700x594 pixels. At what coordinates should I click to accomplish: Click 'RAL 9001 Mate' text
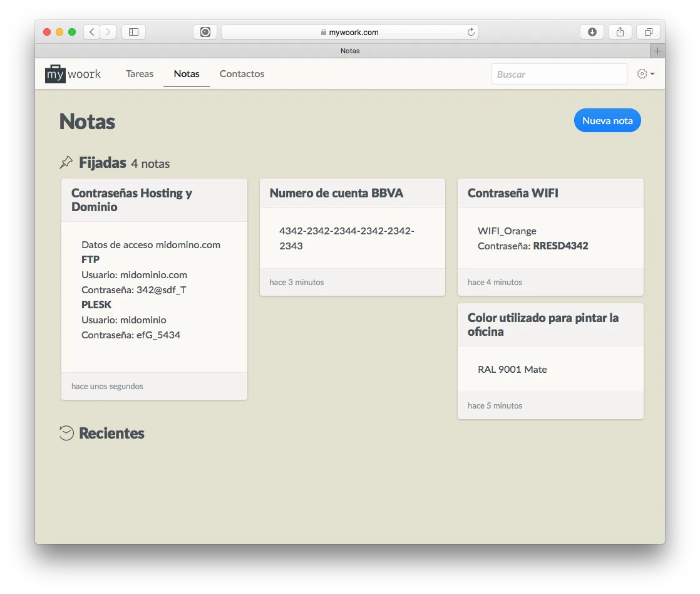tap(512, 369)
